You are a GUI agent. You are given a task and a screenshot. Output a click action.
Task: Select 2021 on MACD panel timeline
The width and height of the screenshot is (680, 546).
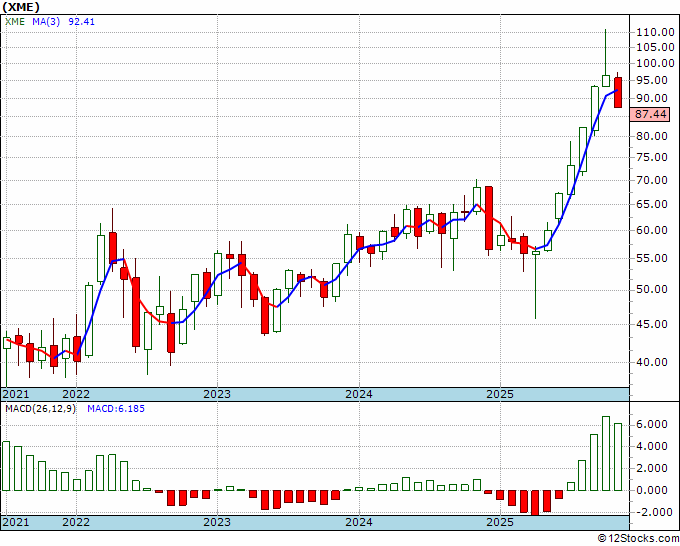click(x=16, y=522)
